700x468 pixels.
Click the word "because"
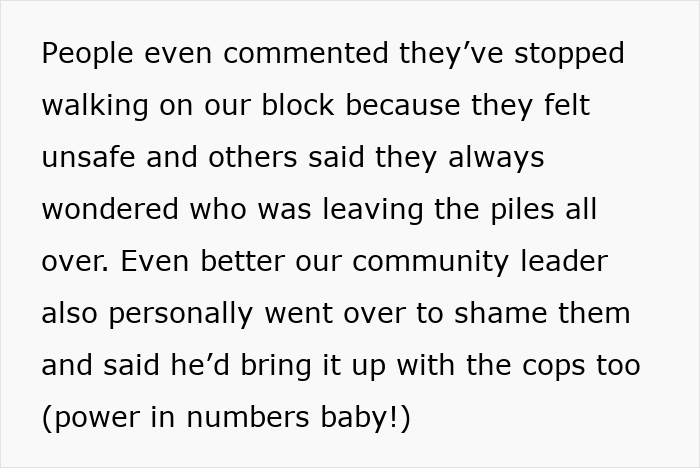click(403, 105)
